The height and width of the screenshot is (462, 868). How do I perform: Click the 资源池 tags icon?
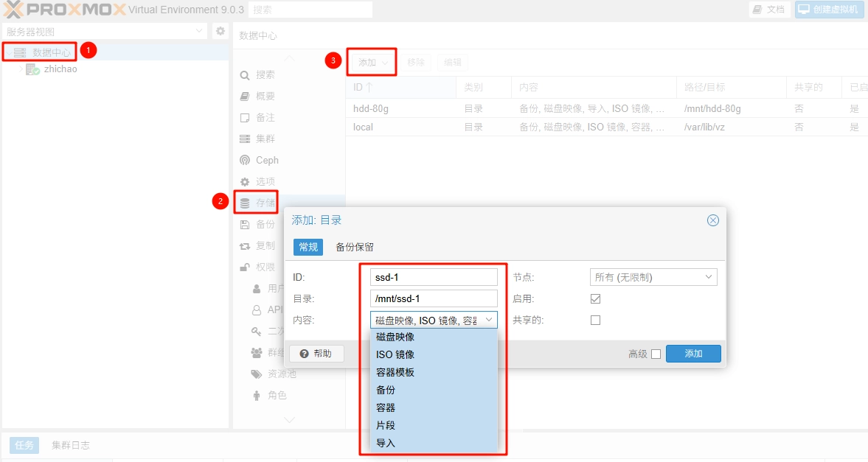pyautogui.click(x=257, y=374)
